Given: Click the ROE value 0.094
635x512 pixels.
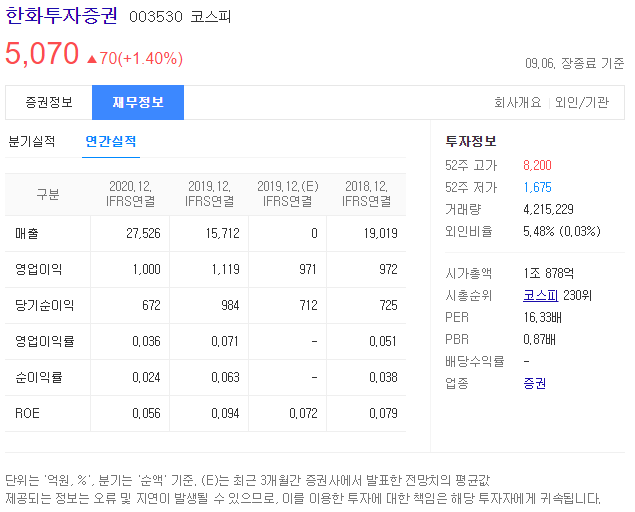Looking at the screenshot, I should coord(225,414).
